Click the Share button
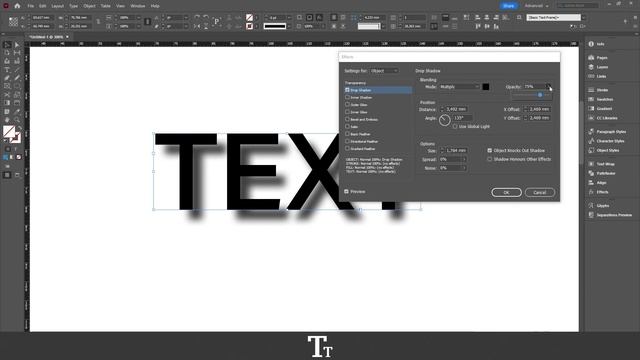 pyautogui.click(x=509, y=6)
